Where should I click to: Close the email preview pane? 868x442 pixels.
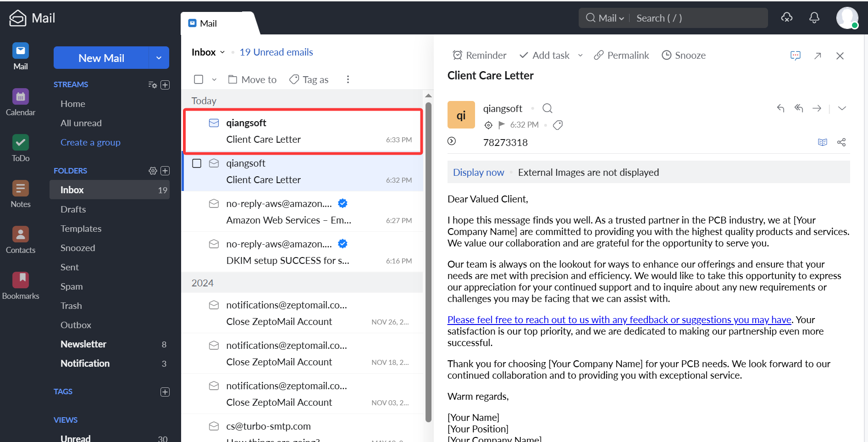pos(840,56)
